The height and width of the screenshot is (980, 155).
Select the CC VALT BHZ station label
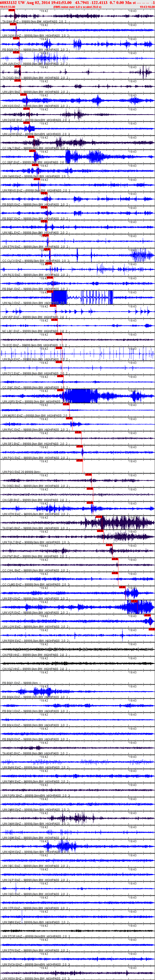coord(35,148)
